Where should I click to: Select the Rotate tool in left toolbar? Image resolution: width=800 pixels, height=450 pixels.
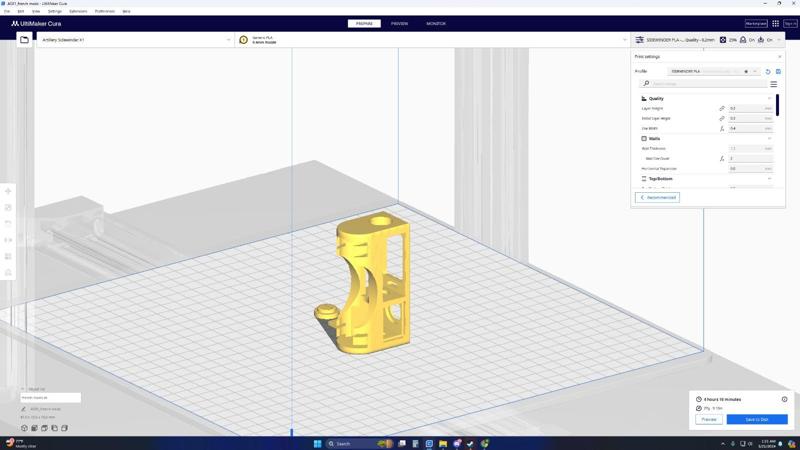click(8, 223)
